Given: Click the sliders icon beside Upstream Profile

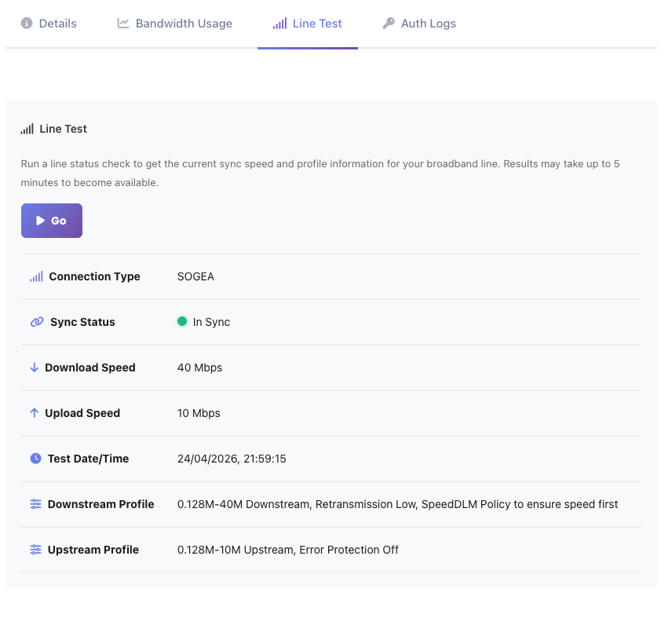Looking at the screenshot, I should [35, 550].
